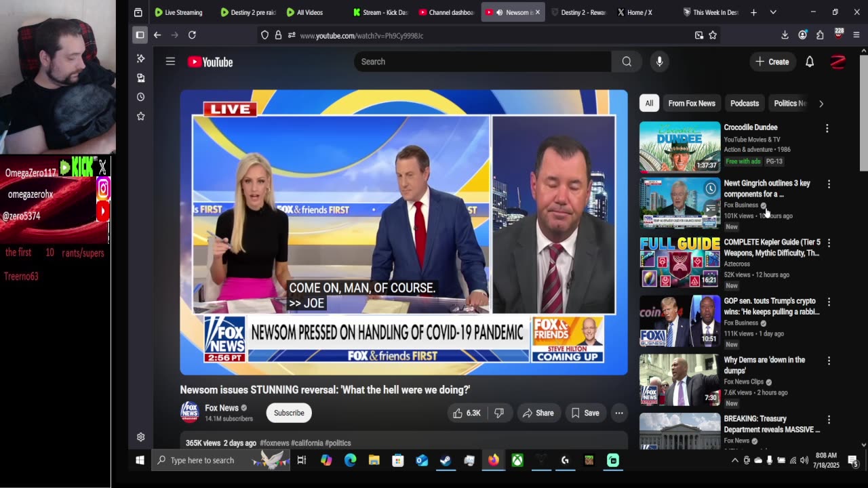Viewport: 868px width, 488px height.
Task: Show hidden system tray icons
Action: (x=734, y=460)
